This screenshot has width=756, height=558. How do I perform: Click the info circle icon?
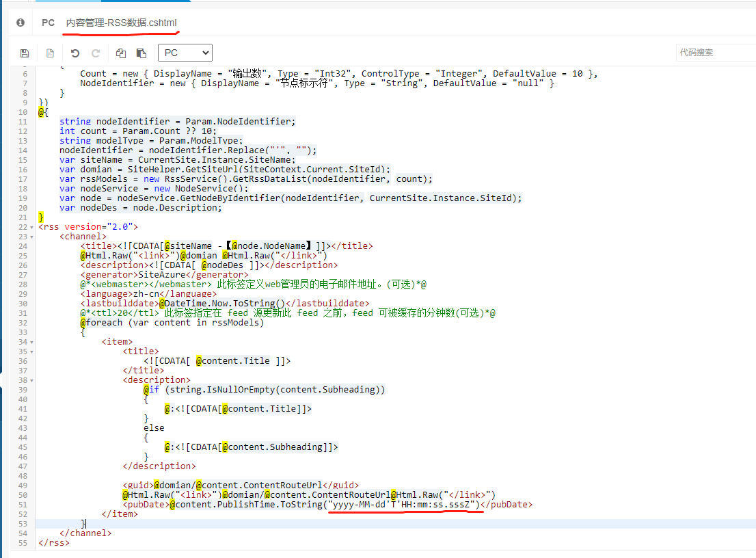[x=21, y=23]
